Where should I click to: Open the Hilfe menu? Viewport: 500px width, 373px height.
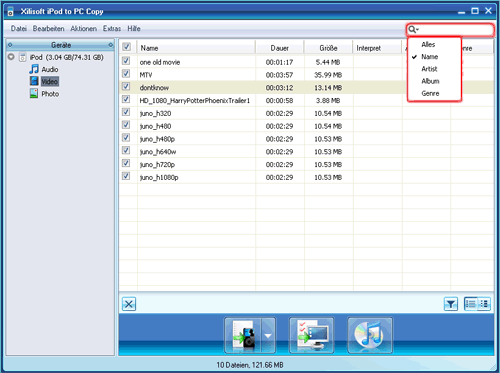[134, 29]
